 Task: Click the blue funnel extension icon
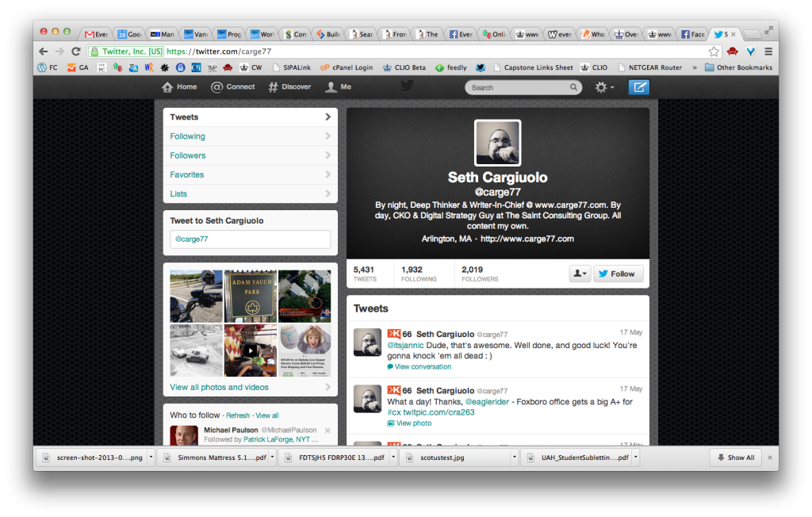coord(750,52)
